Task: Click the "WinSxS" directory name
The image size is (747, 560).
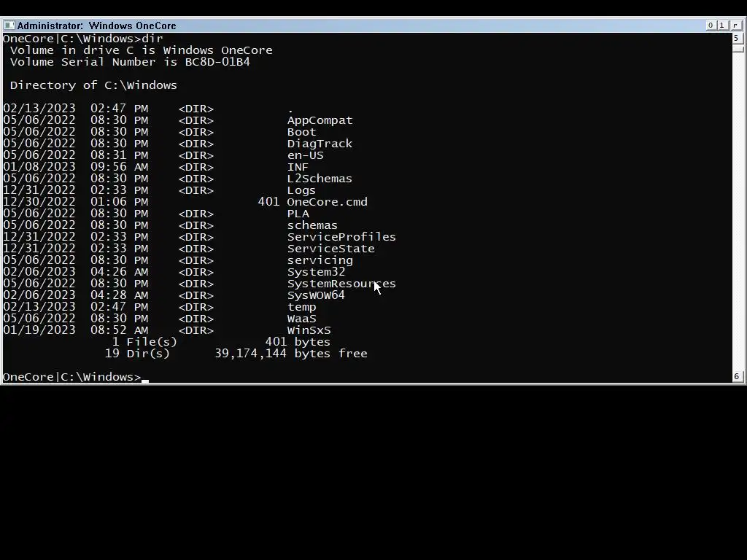Action: tap(309, 330)
